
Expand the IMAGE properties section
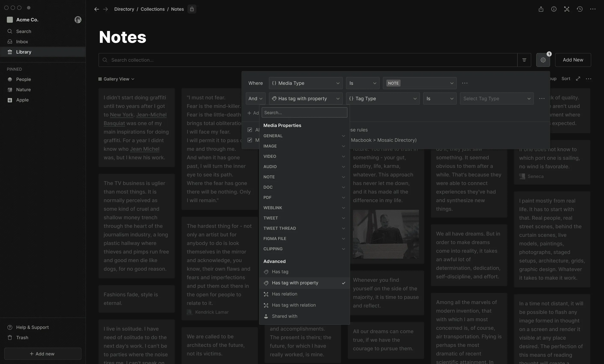(x=304, y=146)
